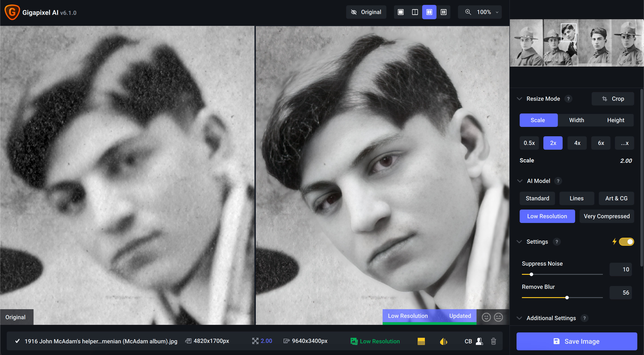Click the trash icon for the image
This screenshot has height=355, width=644.
point(493,341)
